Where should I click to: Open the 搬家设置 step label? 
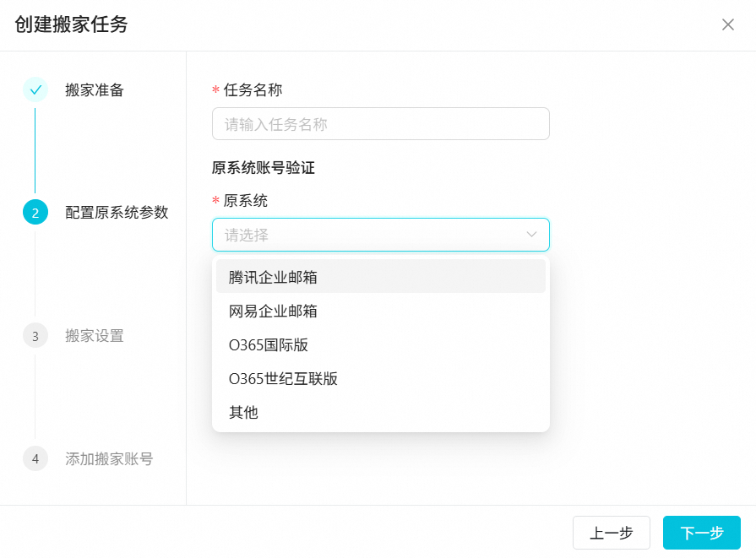pos(95,336)
